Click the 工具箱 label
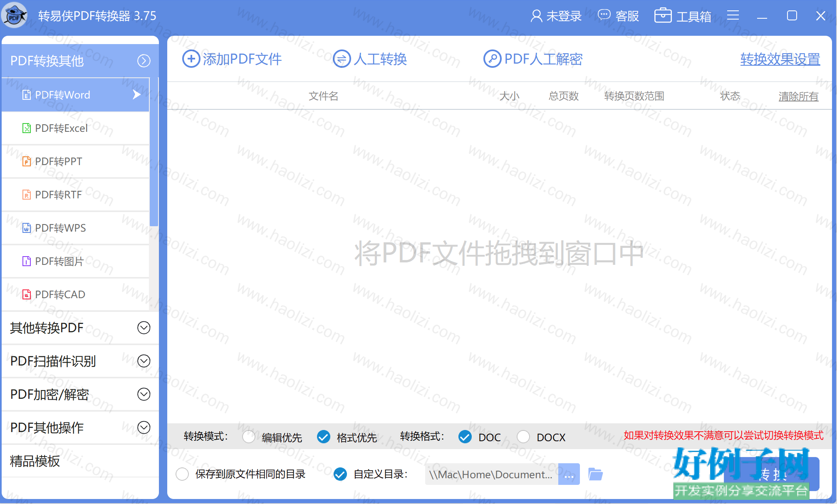 point(693,16)
